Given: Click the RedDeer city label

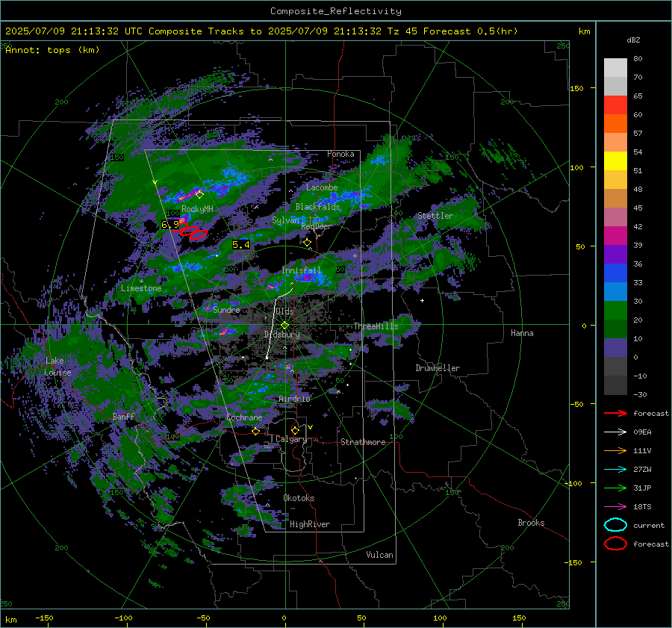Looking at the screenshot, I should point(317,226).
